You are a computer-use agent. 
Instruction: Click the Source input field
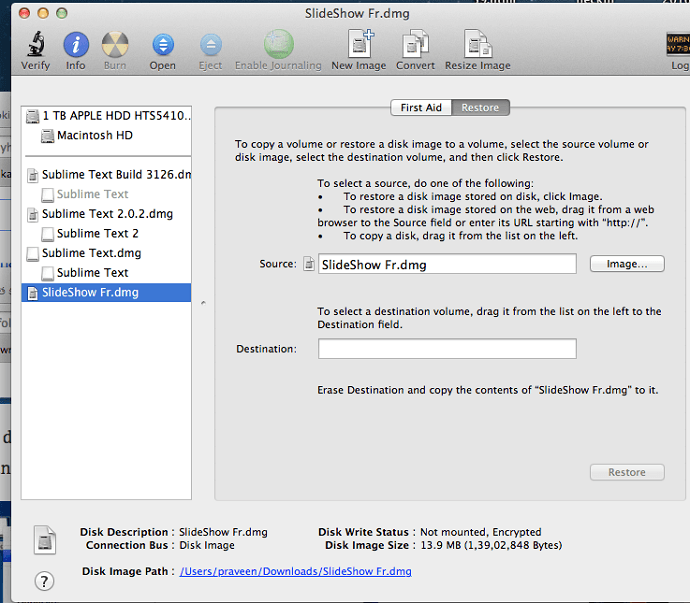(447, 264)
